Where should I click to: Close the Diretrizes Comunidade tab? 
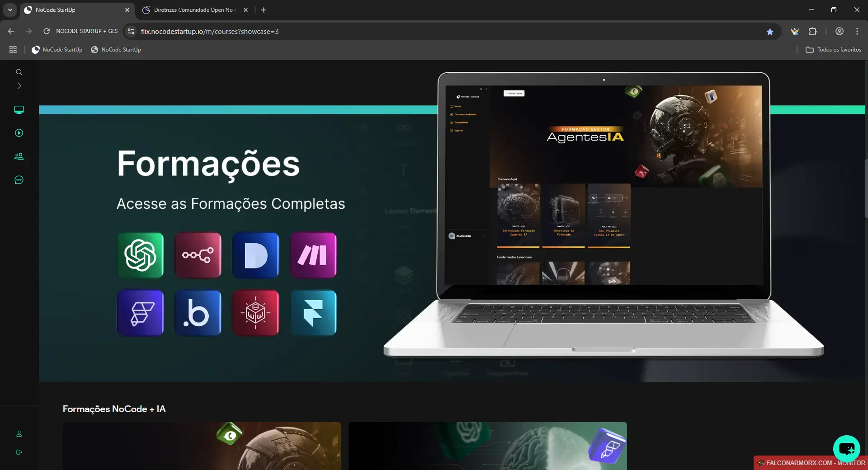pos(245,10)
